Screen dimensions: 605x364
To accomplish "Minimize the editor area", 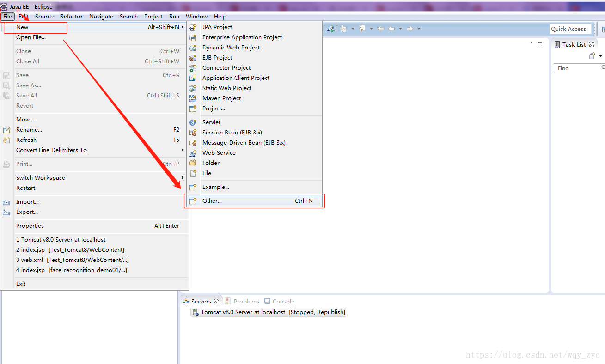I will point(529,43).
